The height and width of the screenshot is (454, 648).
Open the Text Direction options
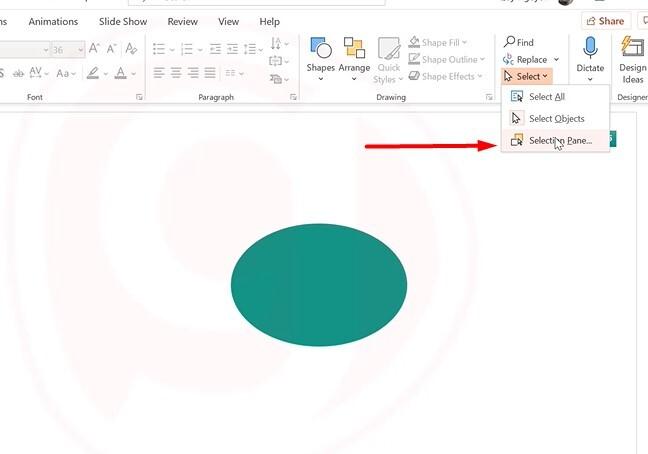click(x=279, y=43)
